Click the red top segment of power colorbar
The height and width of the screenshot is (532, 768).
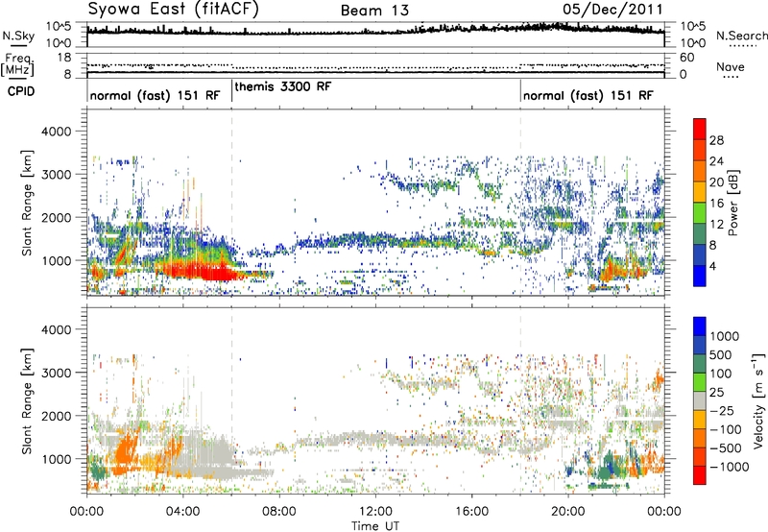tap(700, 129)
